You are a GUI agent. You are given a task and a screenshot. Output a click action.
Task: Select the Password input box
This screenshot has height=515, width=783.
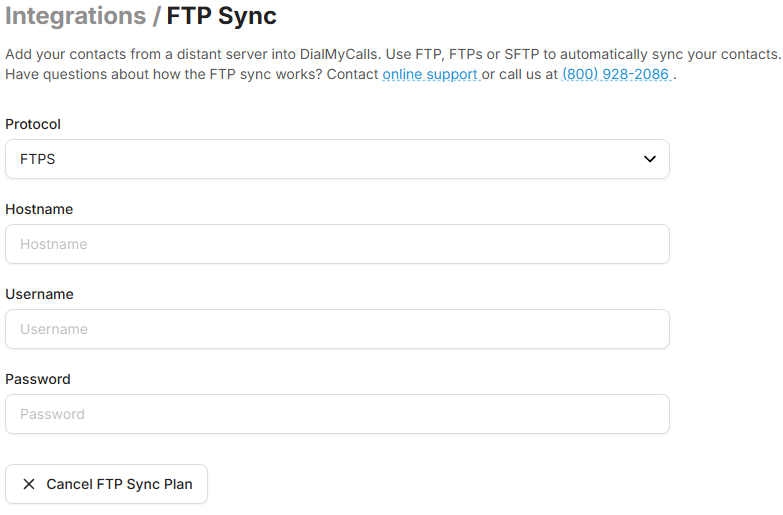337,414
